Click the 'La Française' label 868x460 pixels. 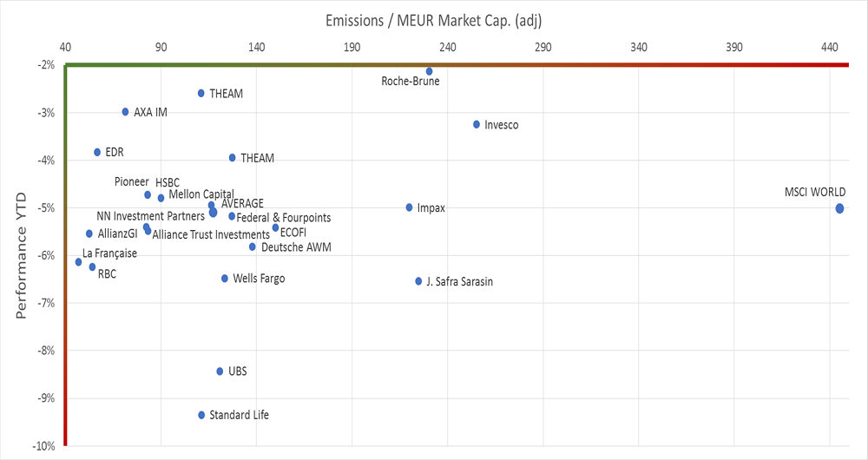(x=109, y=253)
